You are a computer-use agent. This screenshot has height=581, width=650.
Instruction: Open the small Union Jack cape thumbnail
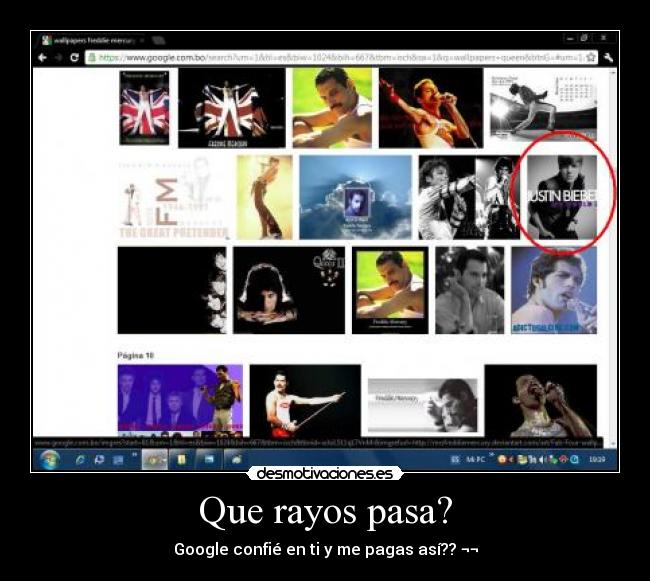point(144,108)
